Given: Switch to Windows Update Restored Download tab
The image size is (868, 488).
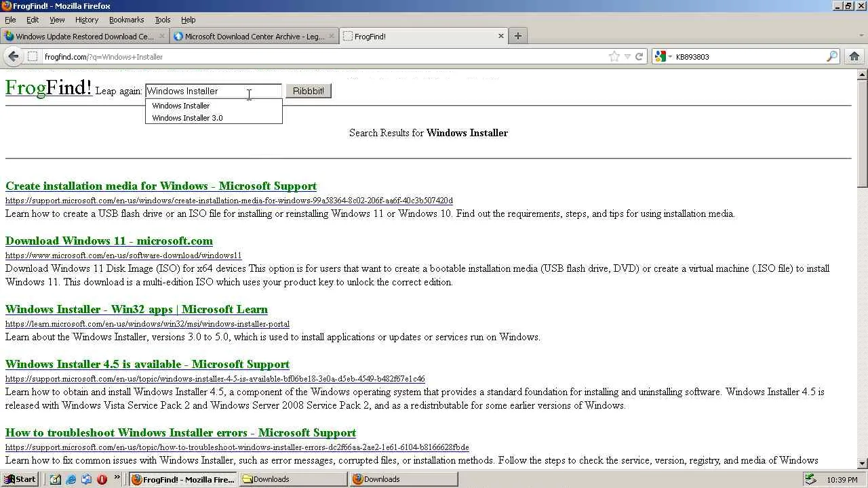Looking at the screenshot, I should pyautogui.click(x=85, y=37).
